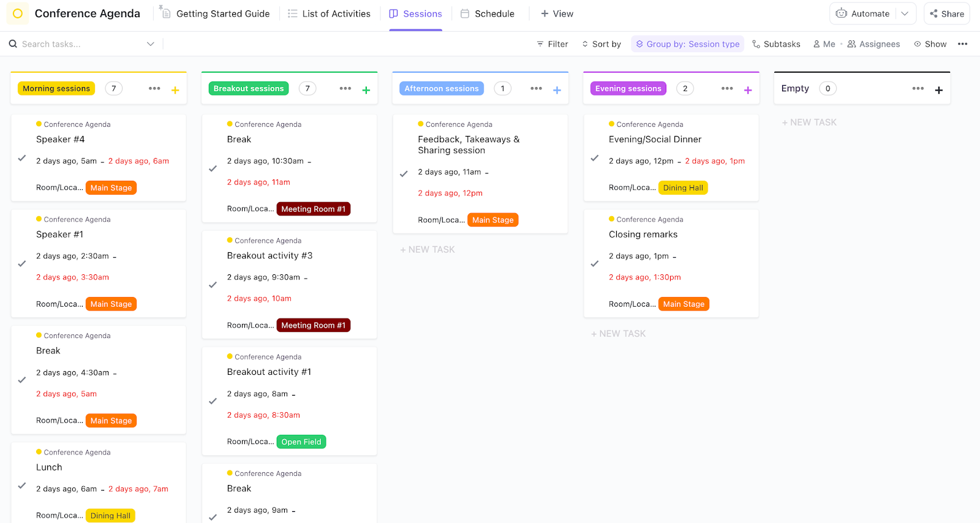Click Main Stage tag on Closing remarks

point(684,304)
